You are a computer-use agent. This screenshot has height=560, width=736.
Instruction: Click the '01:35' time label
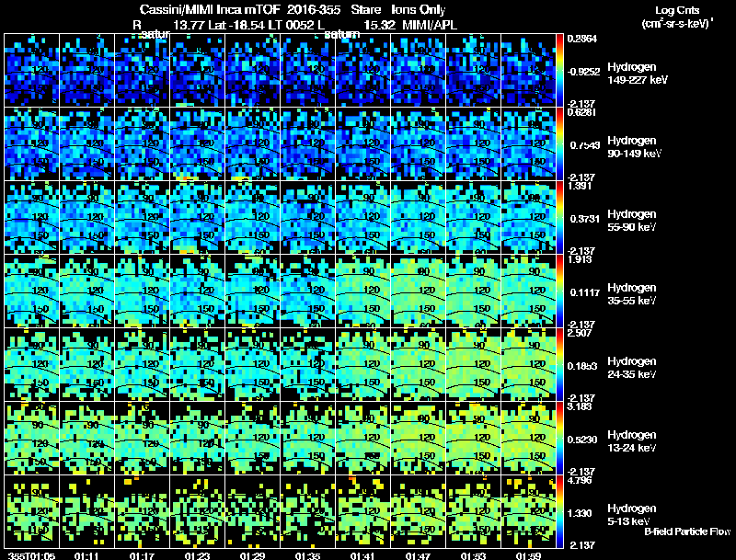[308, 556]
